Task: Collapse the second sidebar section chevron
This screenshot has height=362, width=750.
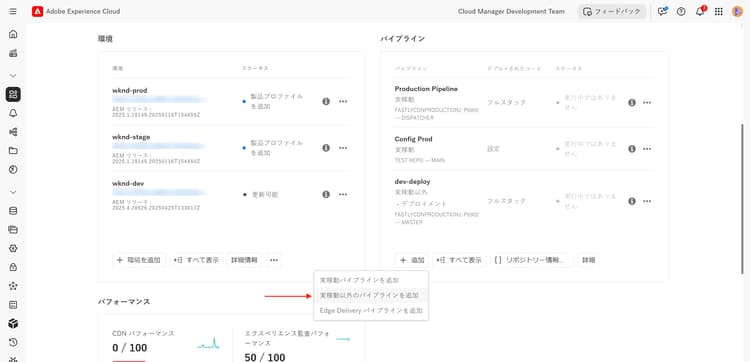Action: click(13, 192)
